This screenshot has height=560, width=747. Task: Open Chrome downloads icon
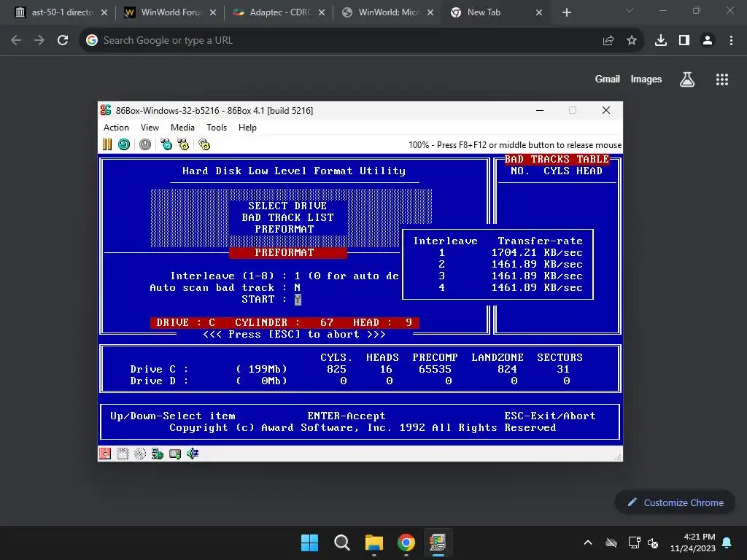(661, 41)
